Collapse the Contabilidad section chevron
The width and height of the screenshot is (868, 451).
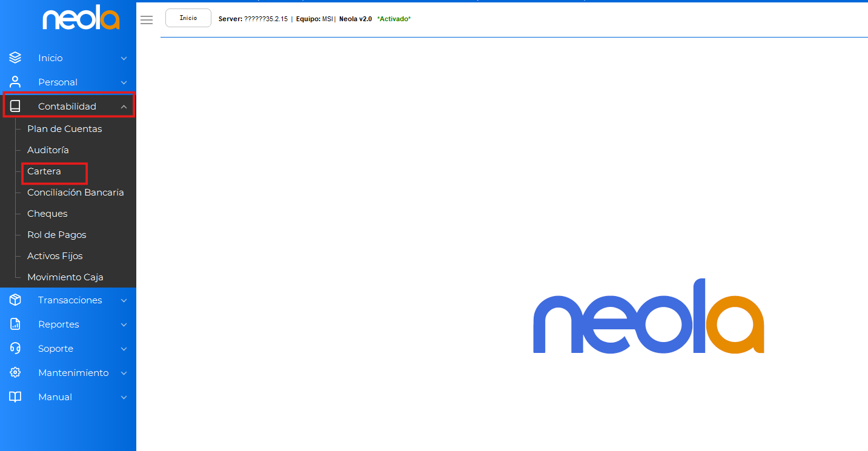[x=124, y=107]
